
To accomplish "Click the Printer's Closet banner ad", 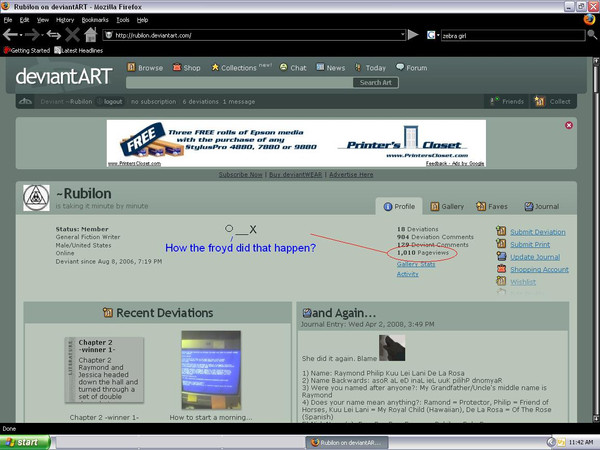I will 296,143.
